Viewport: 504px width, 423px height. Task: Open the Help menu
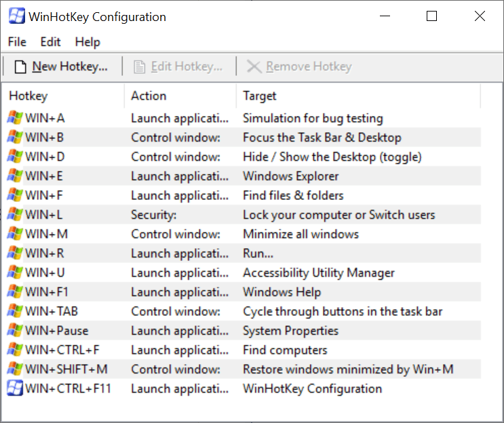(88, 42)
